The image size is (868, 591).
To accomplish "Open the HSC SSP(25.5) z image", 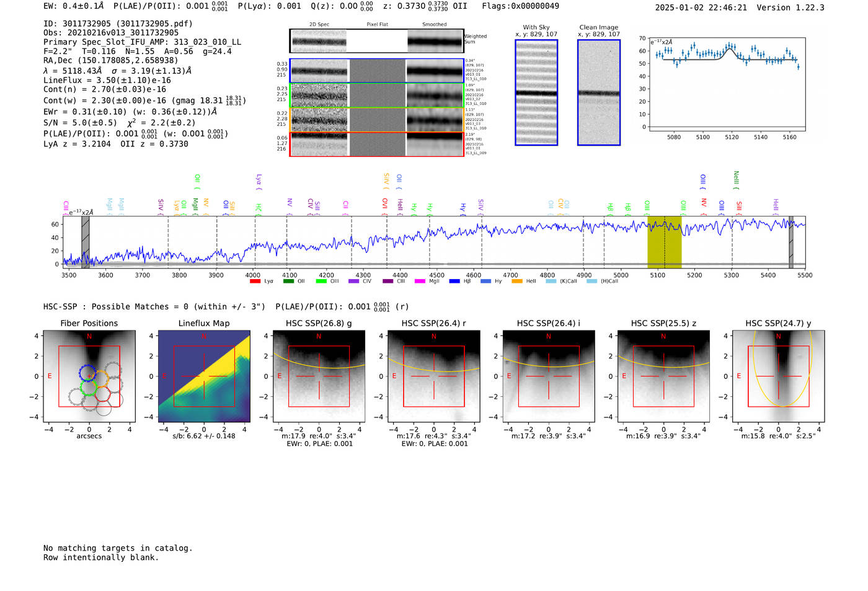I will (x=663, y=376).
